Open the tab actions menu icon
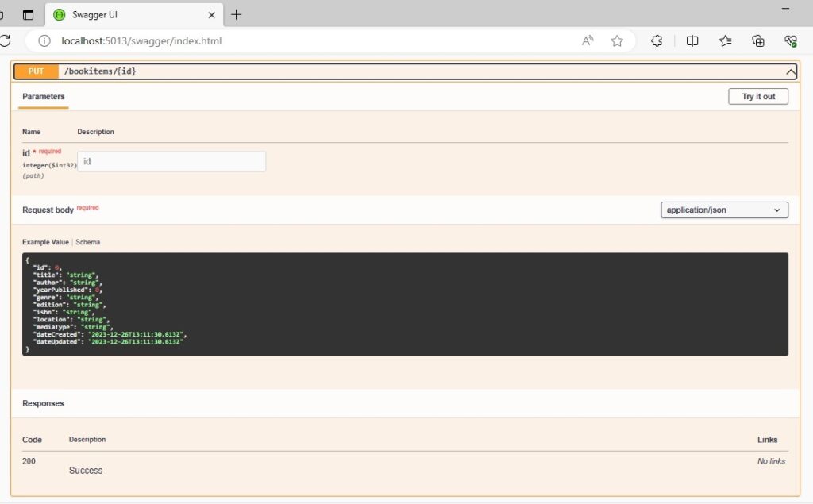The width and height of the screenshot is (813, 504). 28,14
